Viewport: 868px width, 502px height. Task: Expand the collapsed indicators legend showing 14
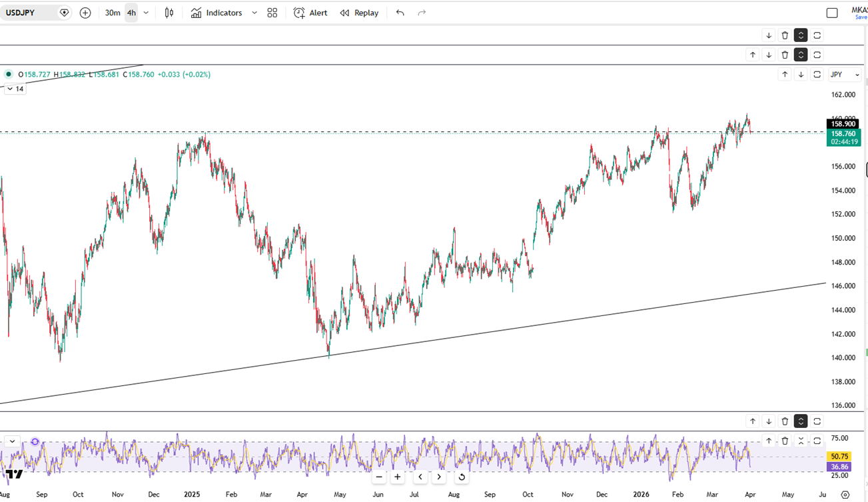[15, 89]
